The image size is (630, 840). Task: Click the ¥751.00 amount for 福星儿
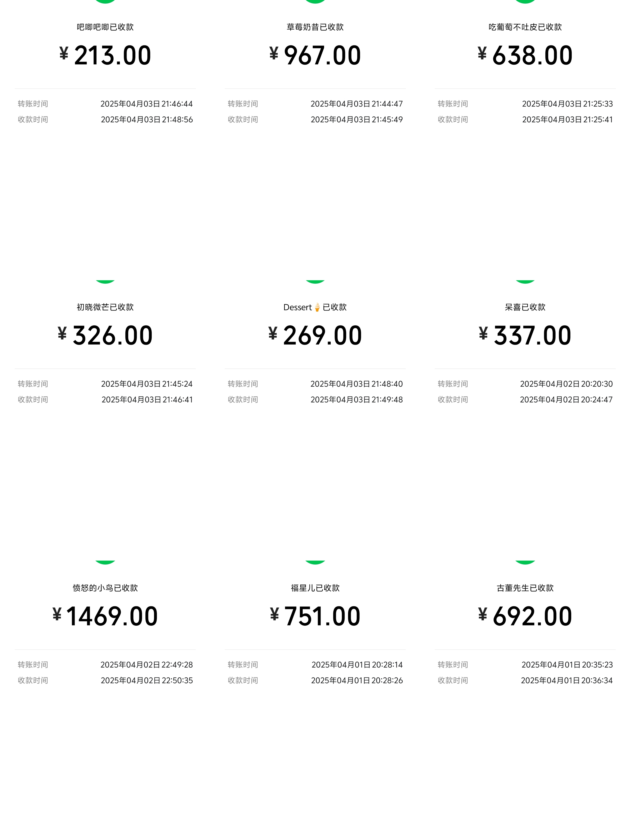click(315, 616)
